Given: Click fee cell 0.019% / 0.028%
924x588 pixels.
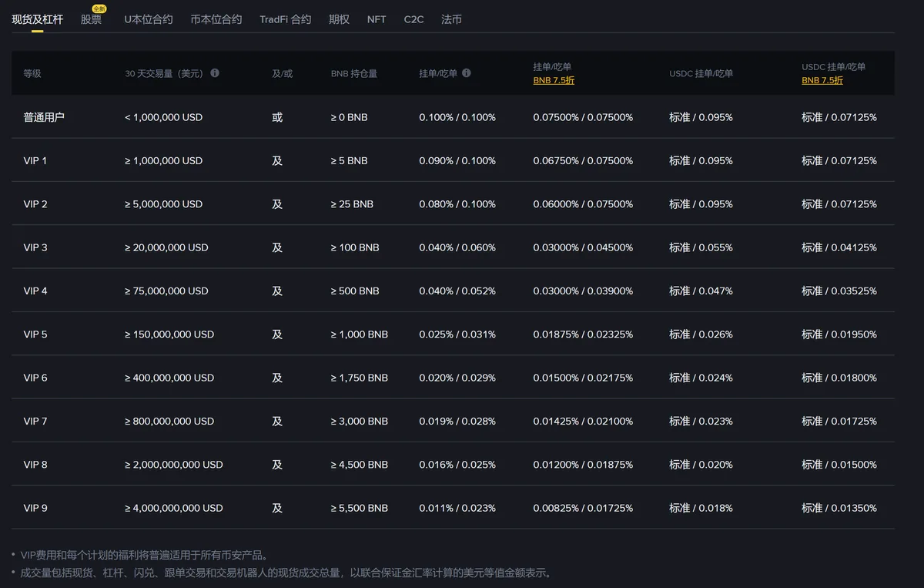Looking at the screenshot, I should tap(457, 422).
